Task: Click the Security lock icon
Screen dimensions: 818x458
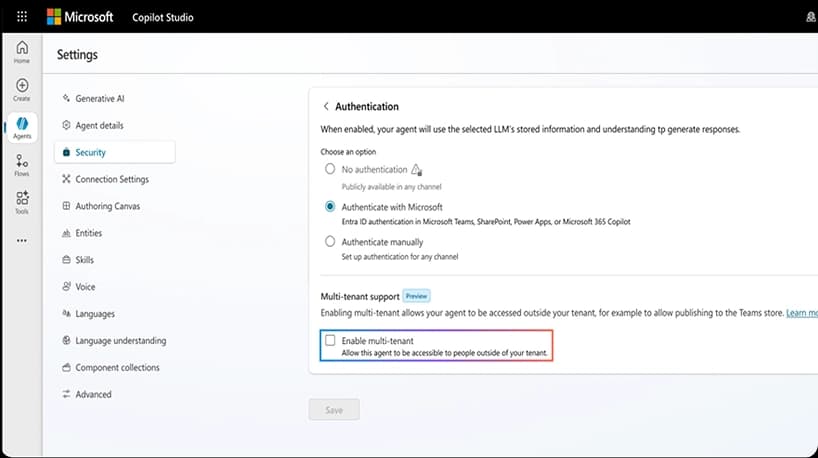Action: pyautogui.click(x=66, y=152)
